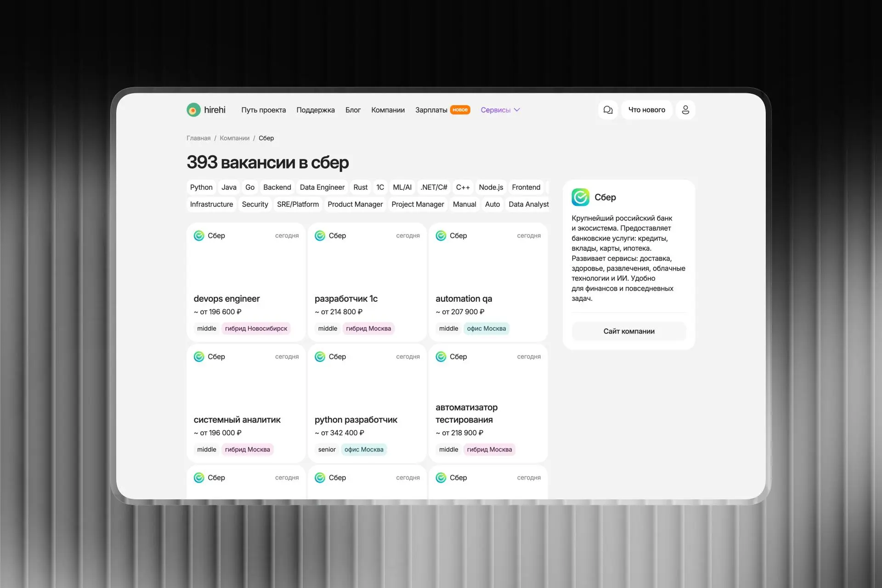Open the chat messages icon
882x588 pixels.
(x=608, y=110)
